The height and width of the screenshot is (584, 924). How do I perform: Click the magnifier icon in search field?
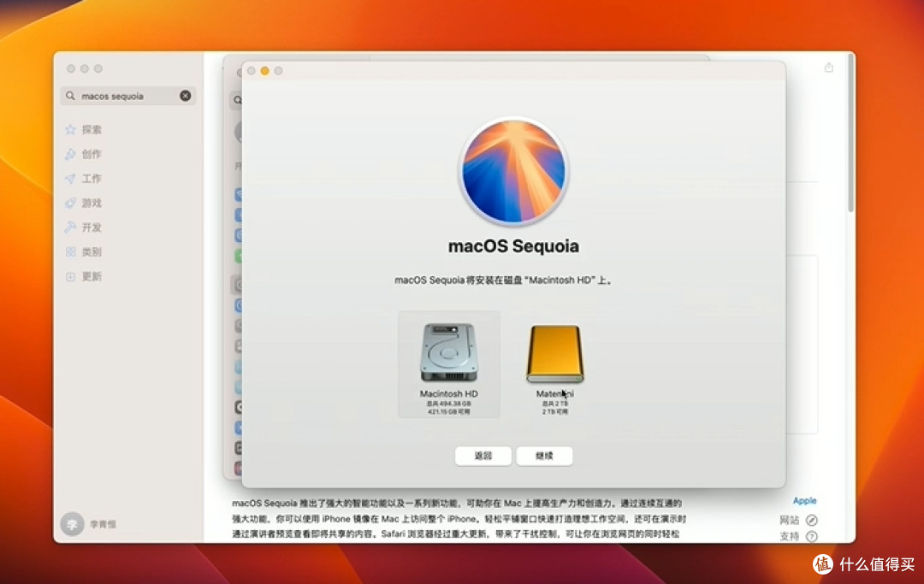click(70, 96)
